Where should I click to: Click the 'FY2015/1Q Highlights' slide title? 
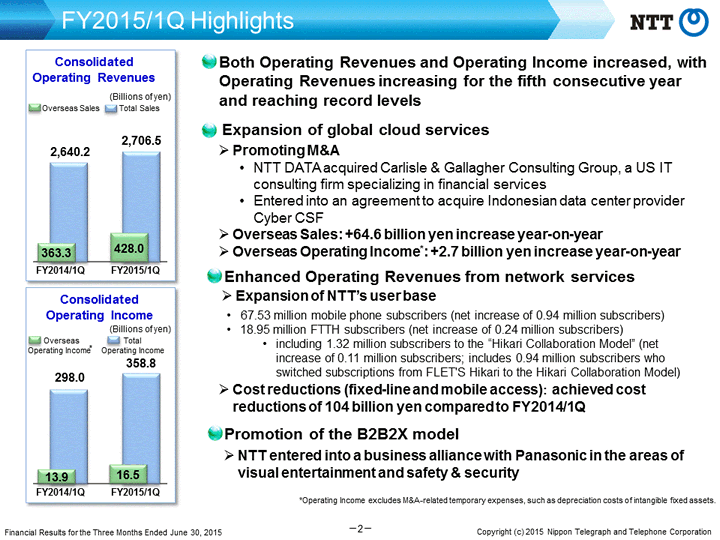click(x=177, y=21)
